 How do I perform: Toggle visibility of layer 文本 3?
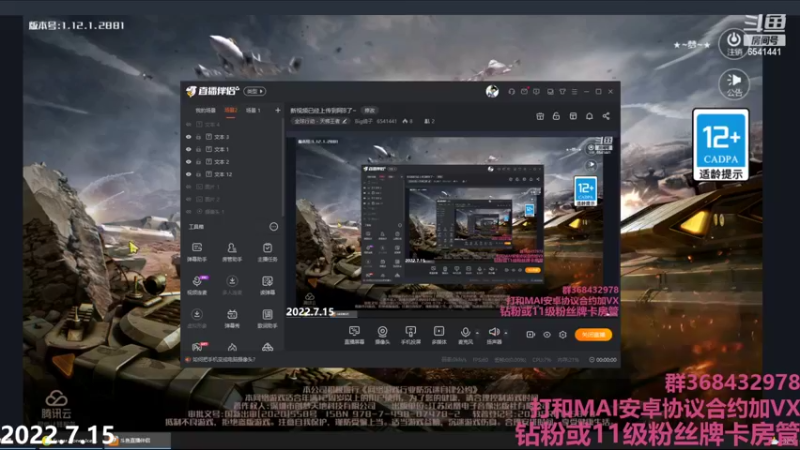[189, 137]
